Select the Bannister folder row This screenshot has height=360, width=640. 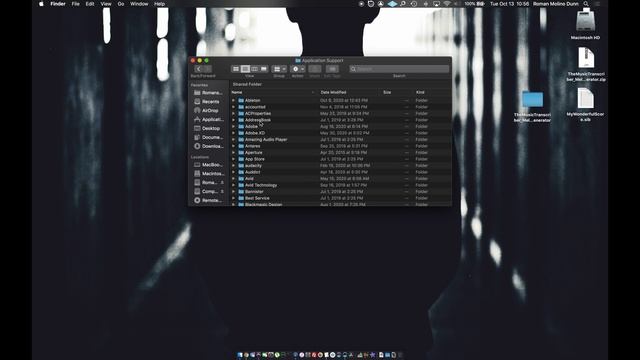tap(340, 192)
